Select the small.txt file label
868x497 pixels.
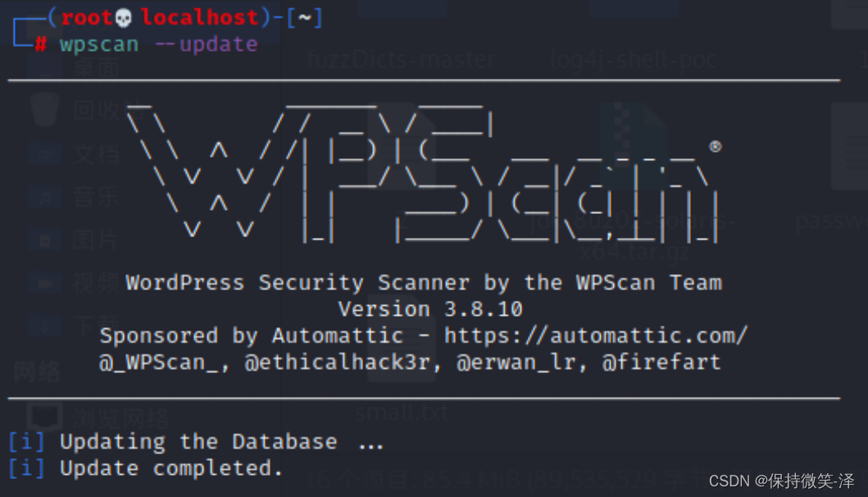click(x=401, y=411)
